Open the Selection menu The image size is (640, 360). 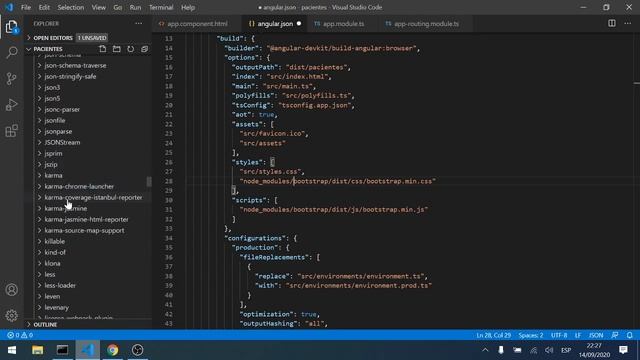(71, 7)
